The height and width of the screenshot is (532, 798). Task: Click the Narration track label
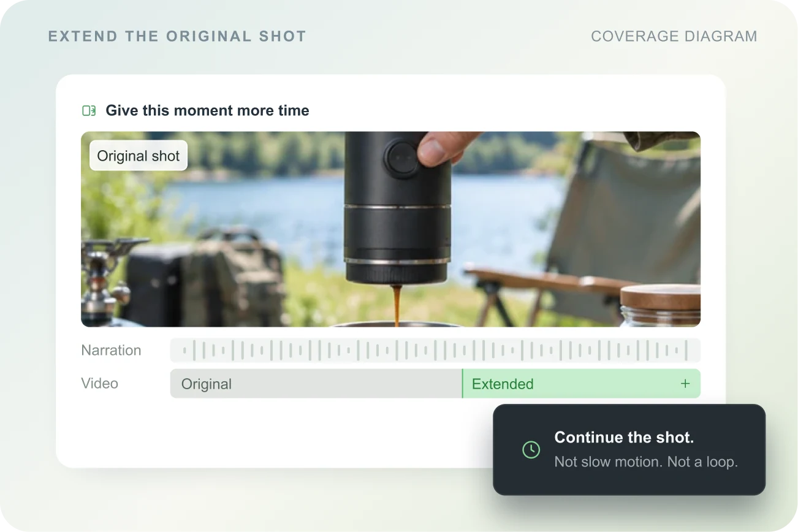(x=111, y=351)
